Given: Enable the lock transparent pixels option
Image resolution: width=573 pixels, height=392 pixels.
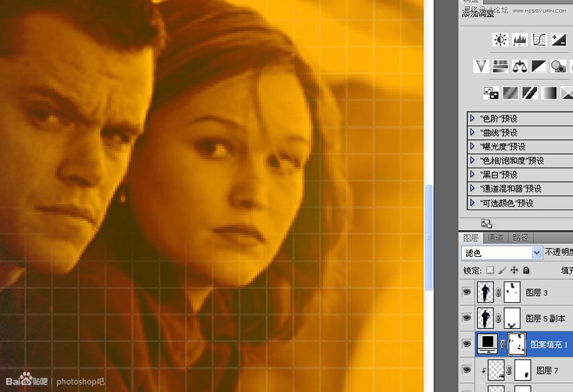Looking at the screenshot, I should pos(490,270).
